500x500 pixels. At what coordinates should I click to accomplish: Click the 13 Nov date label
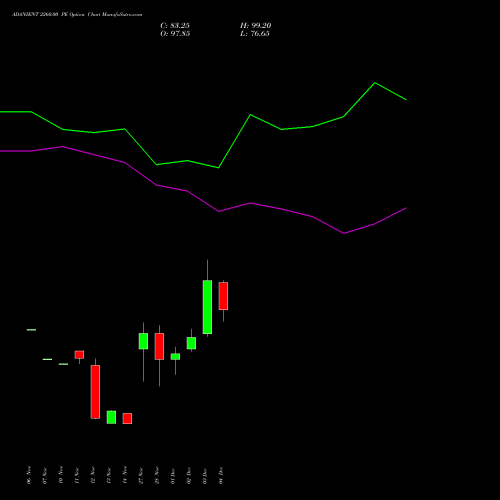pos(109,476)
